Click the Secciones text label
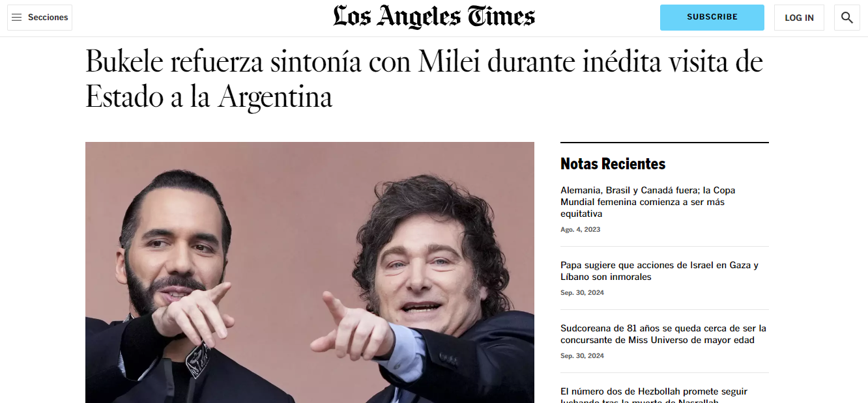 pos(48,18)
